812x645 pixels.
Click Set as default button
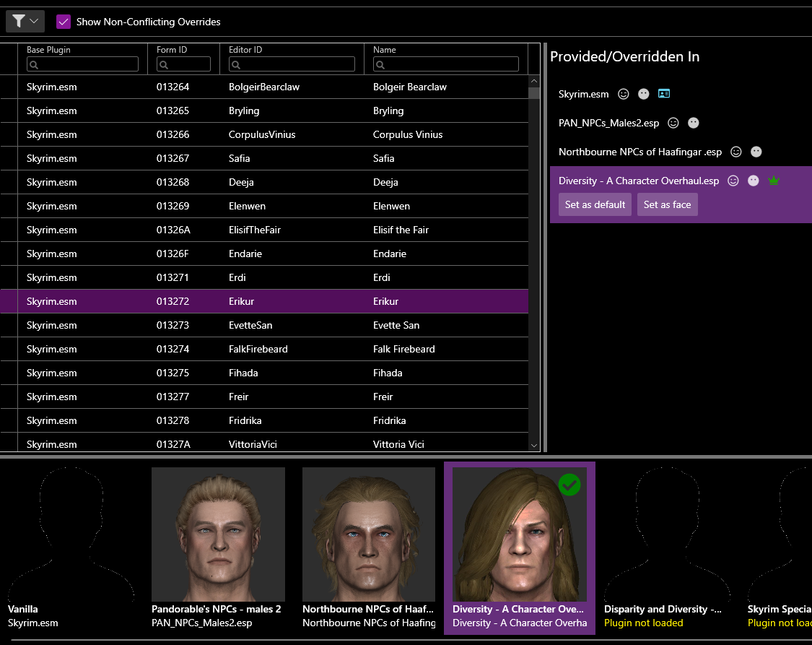595,204
